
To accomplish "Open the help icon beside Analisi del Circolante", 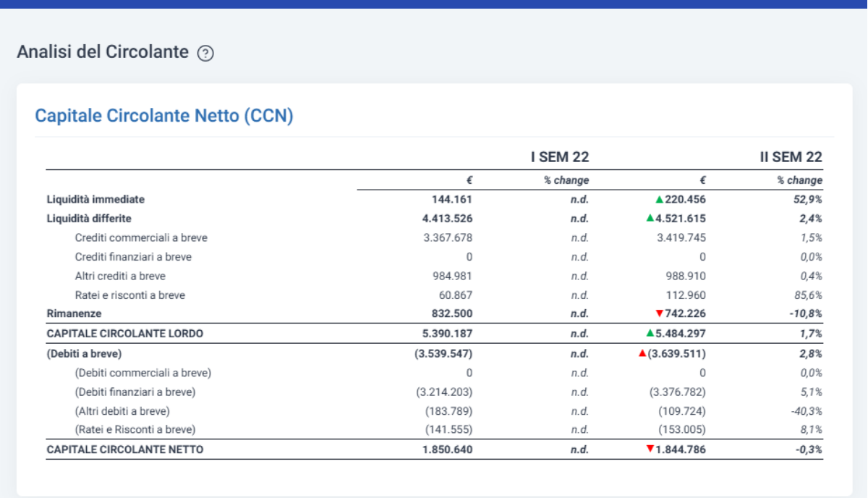I will pyautogui.click(x=205, y=53).
